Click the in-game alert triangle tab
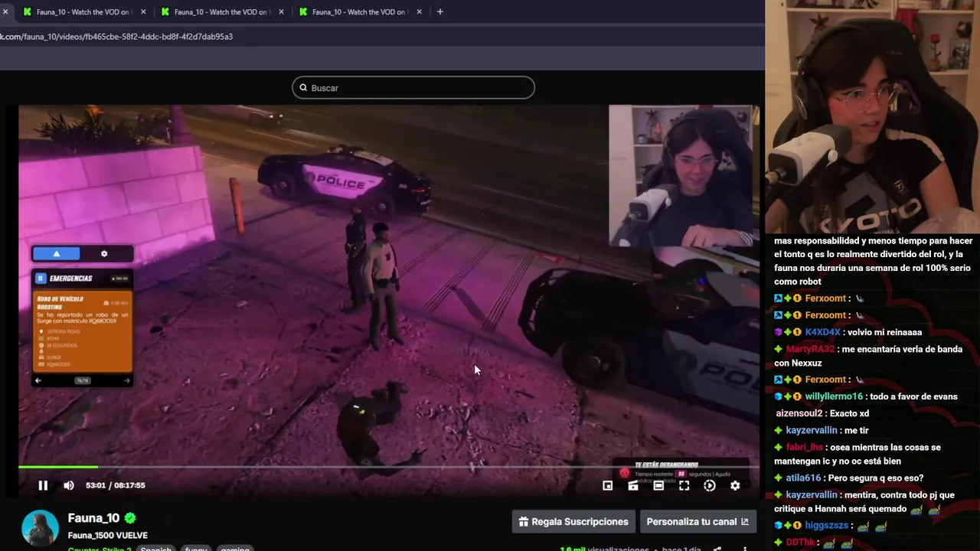 (x=56, y=253)
